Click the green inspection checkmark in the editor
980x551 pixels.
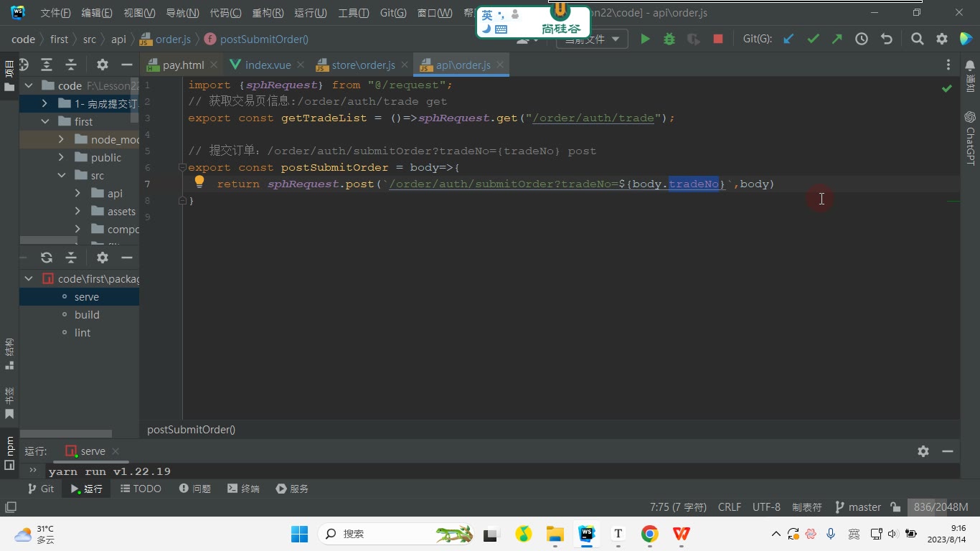pos(947,88)
